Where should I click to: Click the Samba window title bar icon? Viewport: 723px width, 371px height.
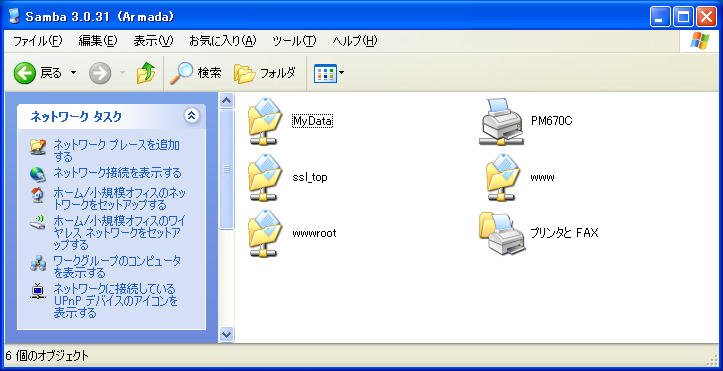point(14,17)
